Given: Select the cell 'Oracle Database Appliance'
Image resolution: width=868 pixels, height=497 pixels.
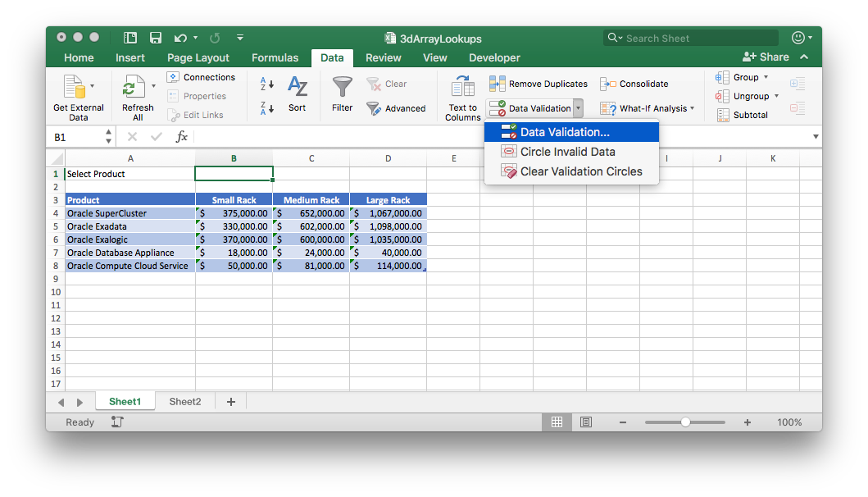Looking at the screenshot, I should [130, 253].
